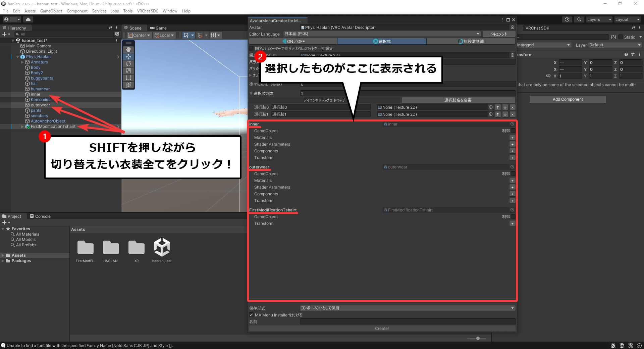Open the Undo History icon

tap(567, 19)
